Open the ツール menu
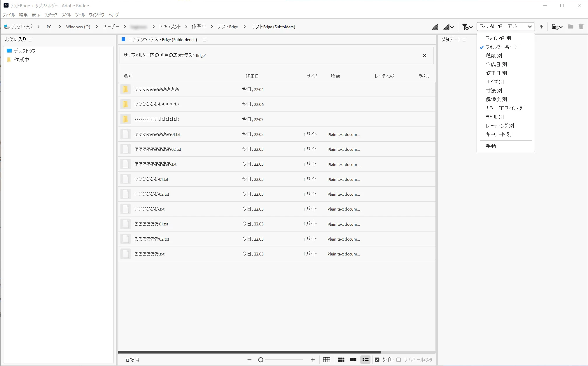This screenshot has height=366, width=588. coord(80,15)
